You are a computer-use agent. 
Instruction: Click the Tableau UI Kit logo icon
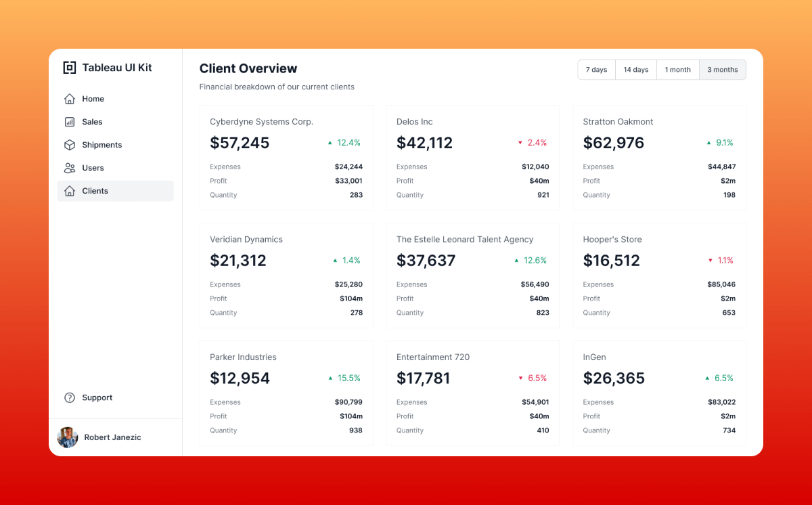coord(70,68)
